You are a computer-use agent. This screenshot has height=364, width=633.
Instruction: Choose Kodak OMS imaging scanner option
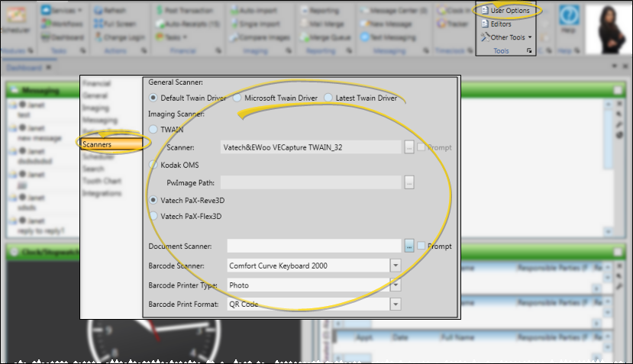click(x=153, y=165)
